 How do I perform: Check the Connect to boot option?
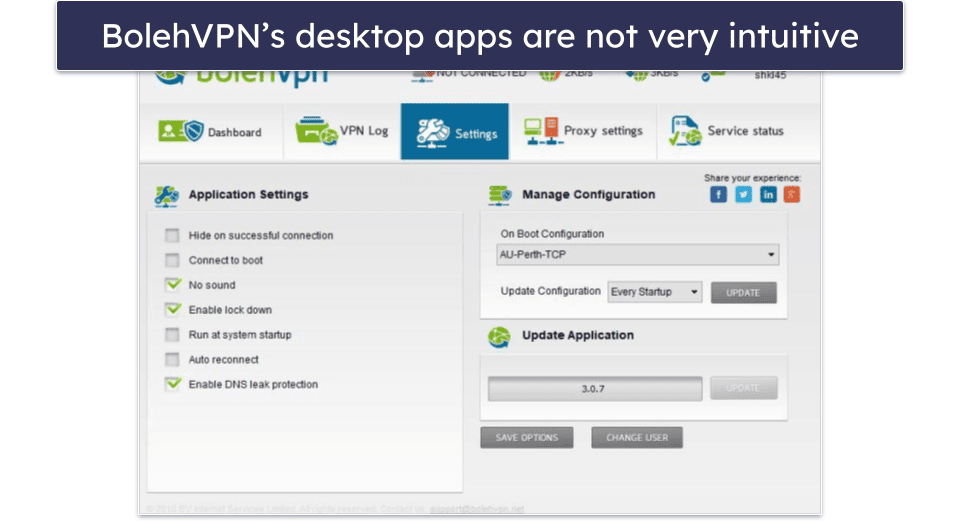click(x=172, y=260)
